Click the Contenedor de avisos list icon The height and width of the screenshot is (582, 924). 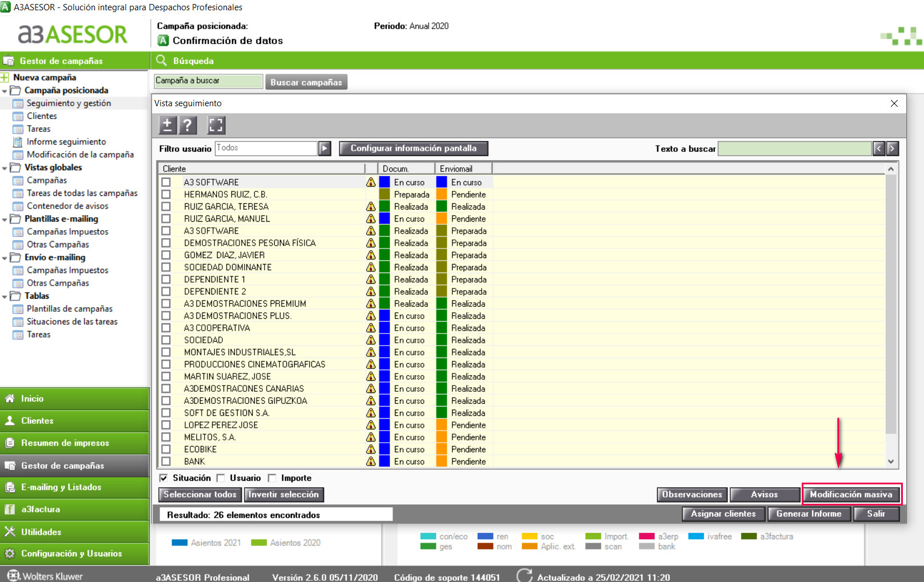click(18, 206)
